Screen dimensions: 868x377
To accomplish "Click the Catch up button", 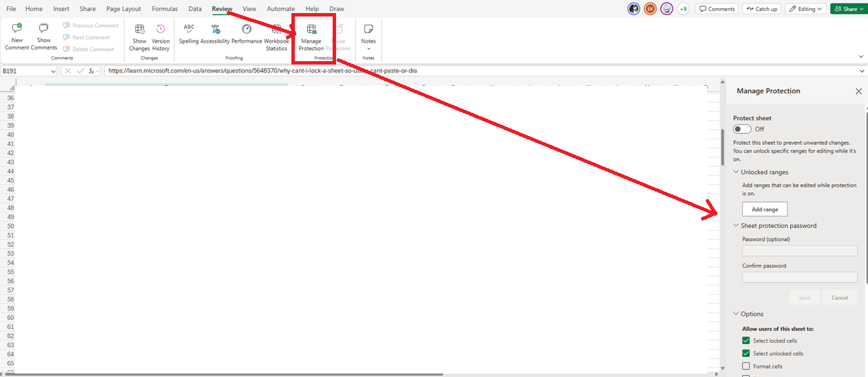I will click(761, 9).
